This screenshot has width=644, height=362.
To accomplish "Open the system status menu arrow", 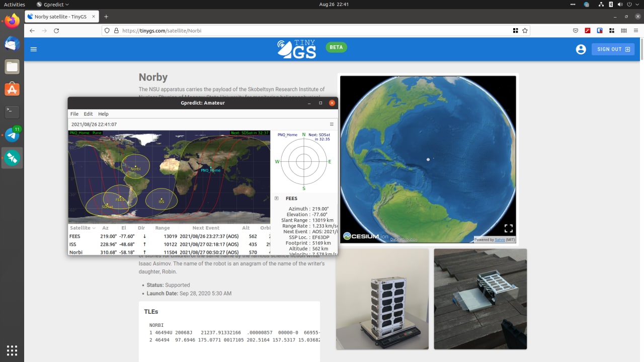I will (x=635, y=5).
